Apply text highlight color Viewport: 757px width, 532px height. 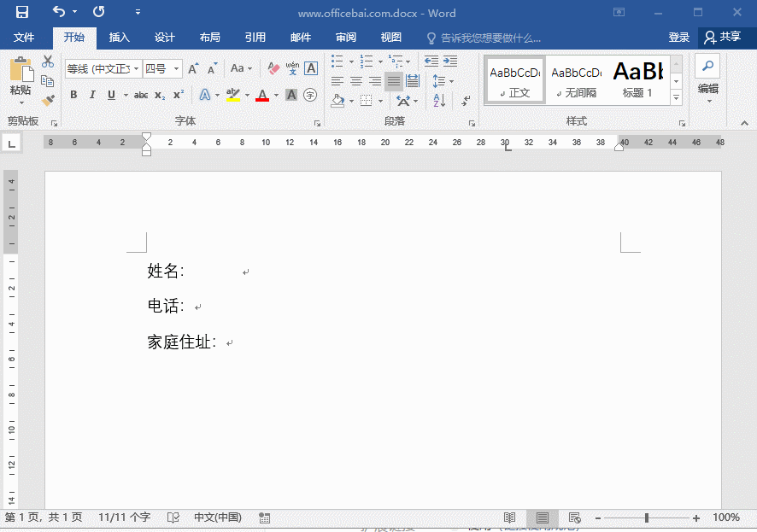[x=232, y=95]
